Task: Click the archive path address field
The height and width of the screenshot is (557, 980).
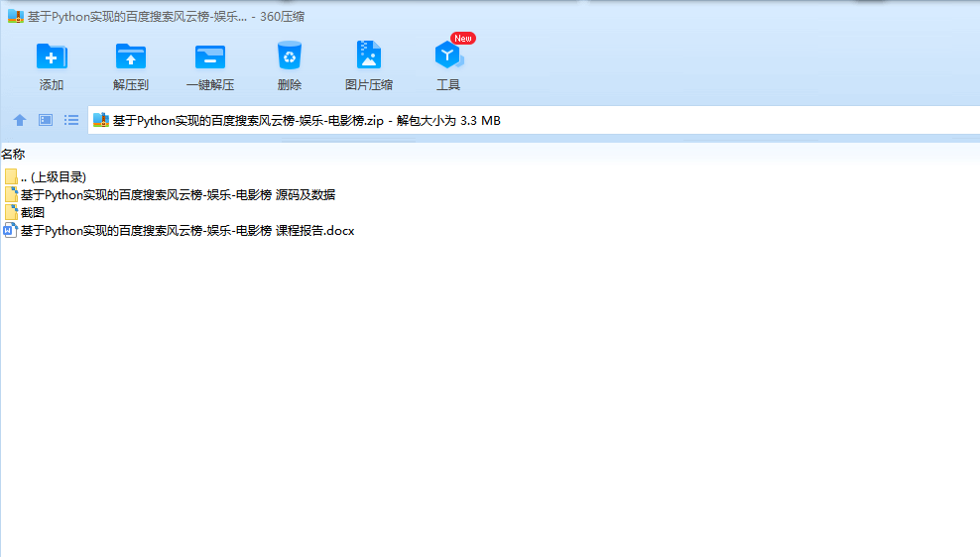Action: (534, 120)
